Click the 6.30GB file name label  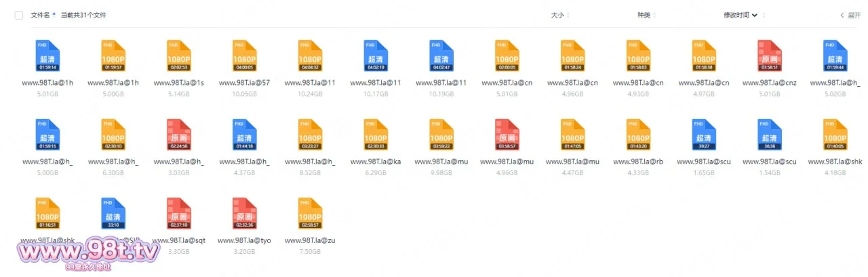tap(113, 162)
